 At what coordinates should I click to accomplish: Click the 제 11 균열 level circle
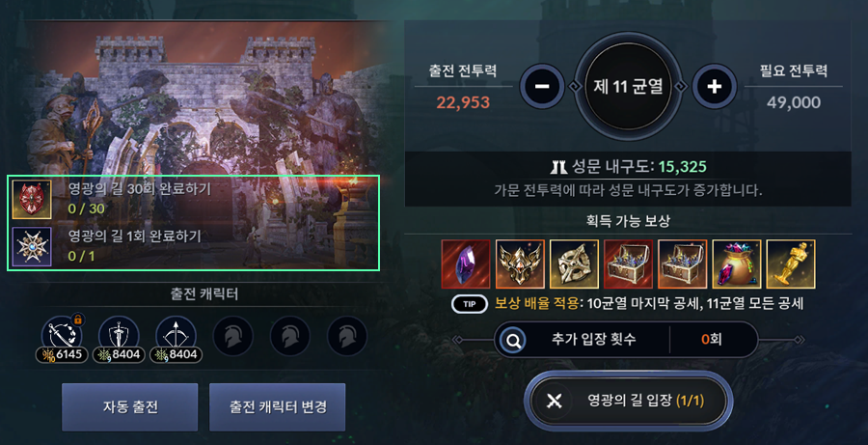pos(628,87)
